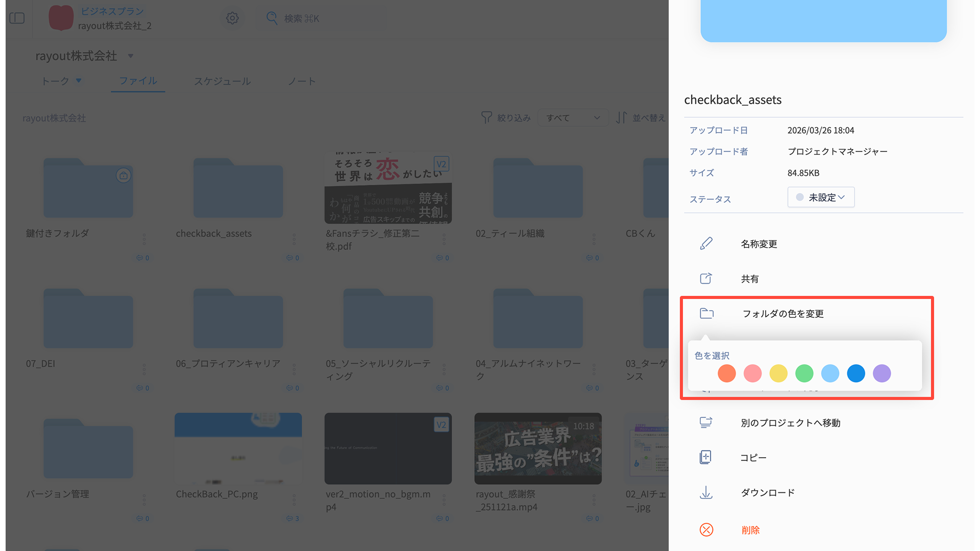Click the share icon in panel
Image resolution: width=980 pixels, height=551 pixels.
706,279
